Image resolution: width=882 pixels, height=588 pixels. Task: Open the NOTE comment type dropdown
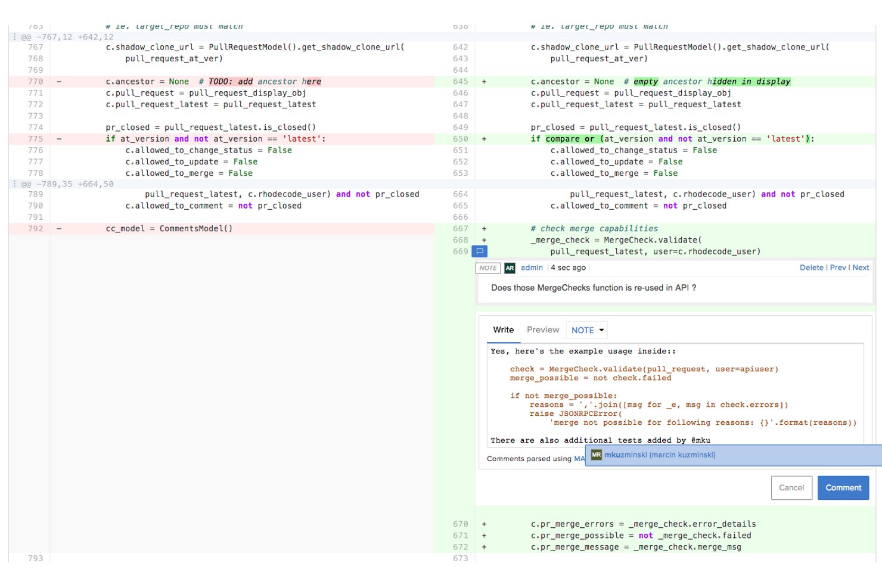tap(588, 330)
